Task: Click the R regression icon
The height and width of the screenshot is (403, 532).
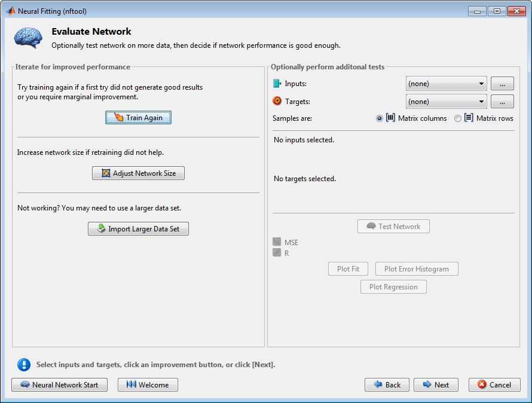Action: (277, 253)
